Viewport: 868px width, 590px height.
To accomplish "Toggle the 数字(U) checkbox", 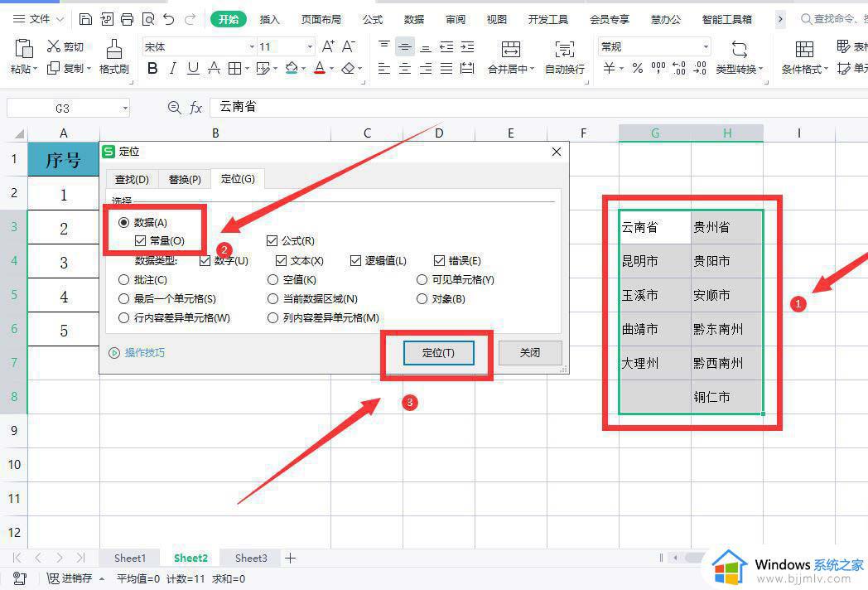I will click(205, 260).
